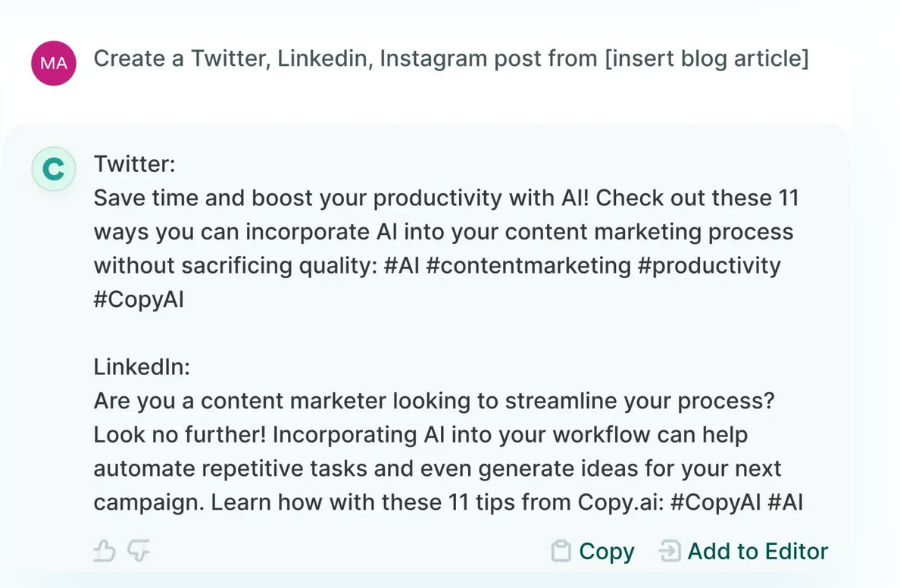
Task: Click the clipboard icon beside Copy
Action: (561, 552)
